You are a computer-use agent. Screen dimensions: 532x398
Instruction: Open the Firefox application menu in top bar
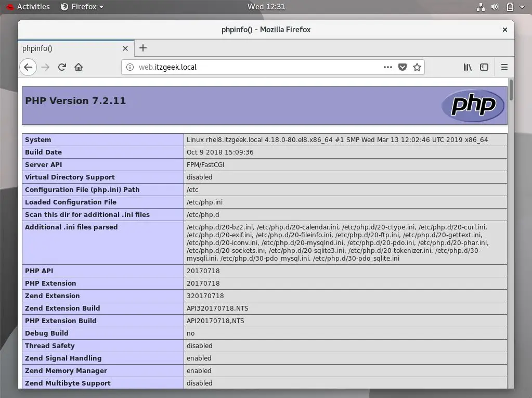coord(82,7)
